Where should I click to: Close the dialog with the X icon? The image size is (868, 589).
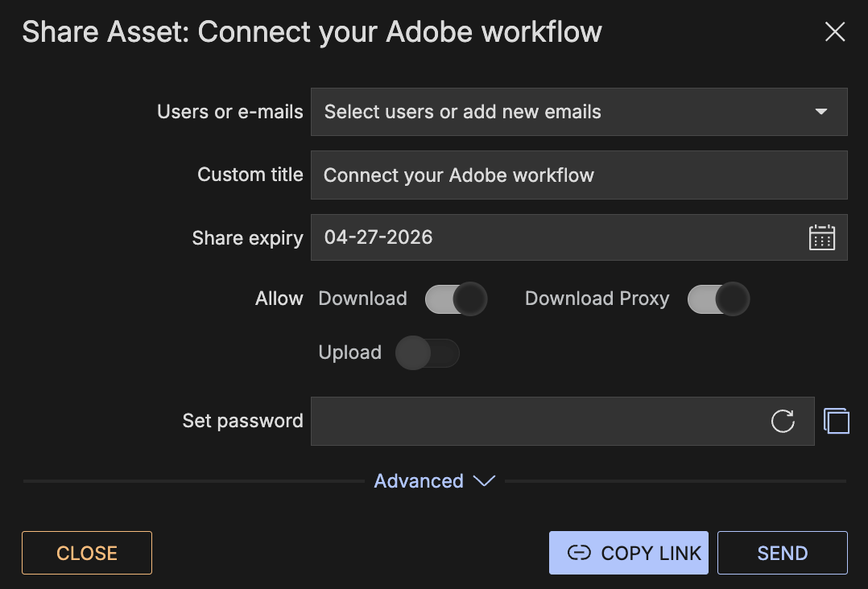click(835, 32)
